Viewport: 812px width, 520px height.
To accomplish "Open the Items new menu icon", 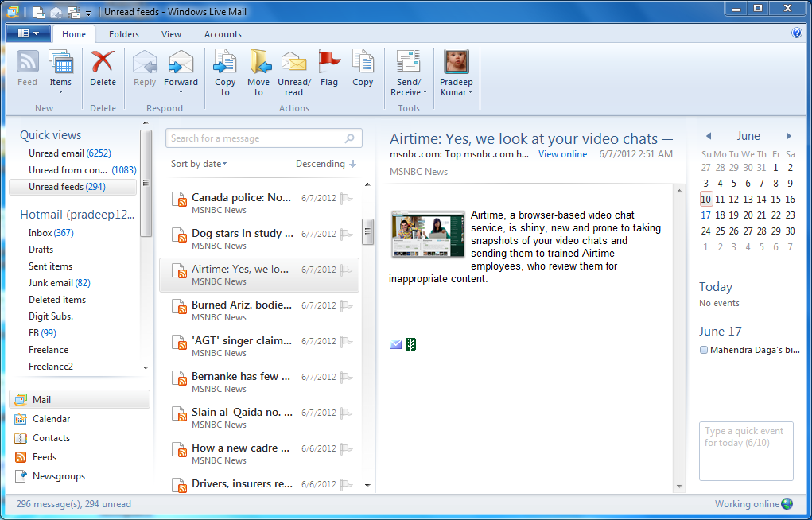I will tap(60, 63).
